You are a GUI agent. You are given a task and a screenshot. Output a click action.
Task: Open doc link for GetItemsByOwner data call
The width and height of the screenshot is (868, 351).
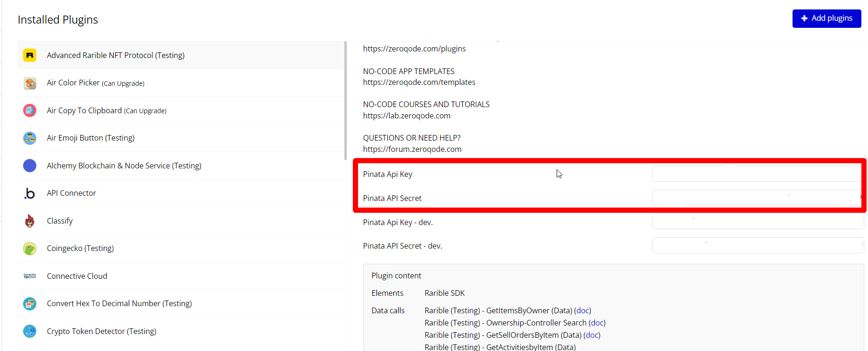(x=583, y=310)
